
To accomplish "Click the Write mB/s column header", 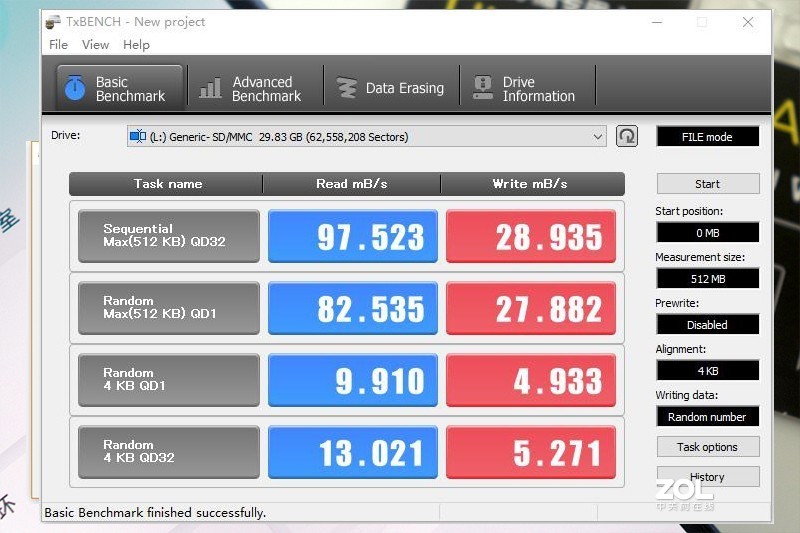I will click(x=533, y=184).
